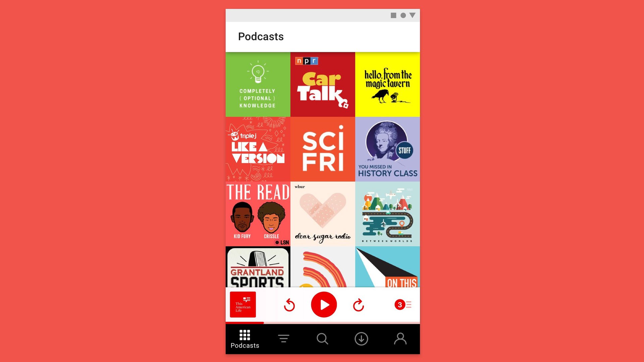Select the rewind playback icon
The width and height of the screenshot is (644, 362).
(289, 305)
